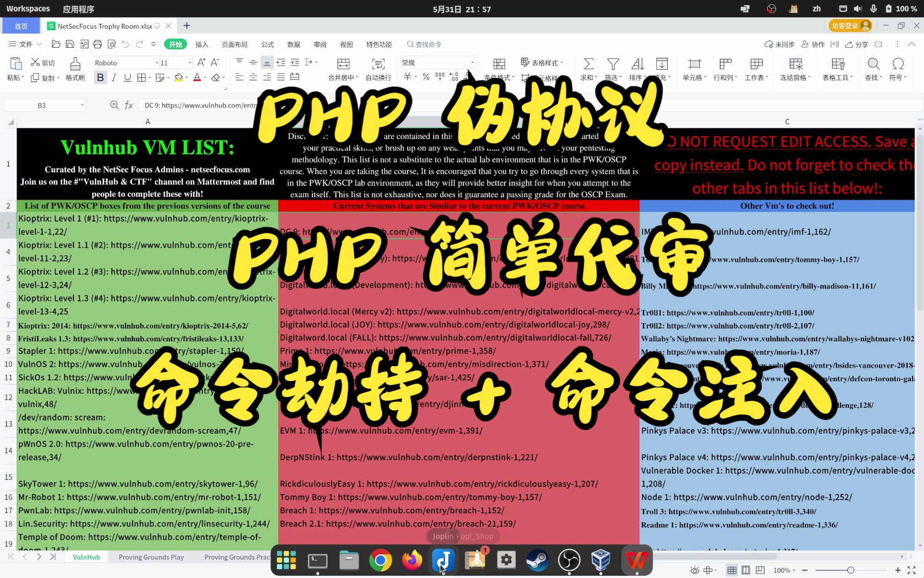Click the Freeze Panes (冻结窗格) icon

tap(796, 64)
